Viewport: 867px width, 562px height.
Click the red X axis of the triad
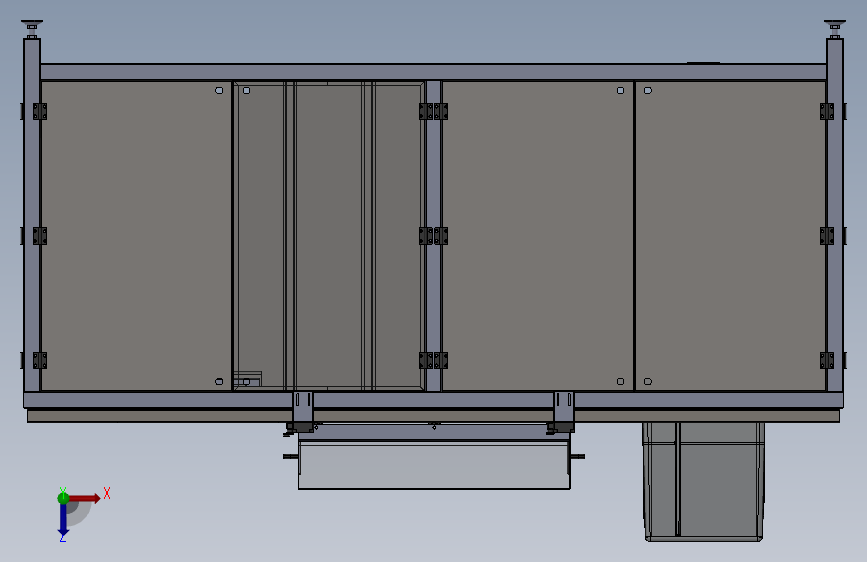84,498
